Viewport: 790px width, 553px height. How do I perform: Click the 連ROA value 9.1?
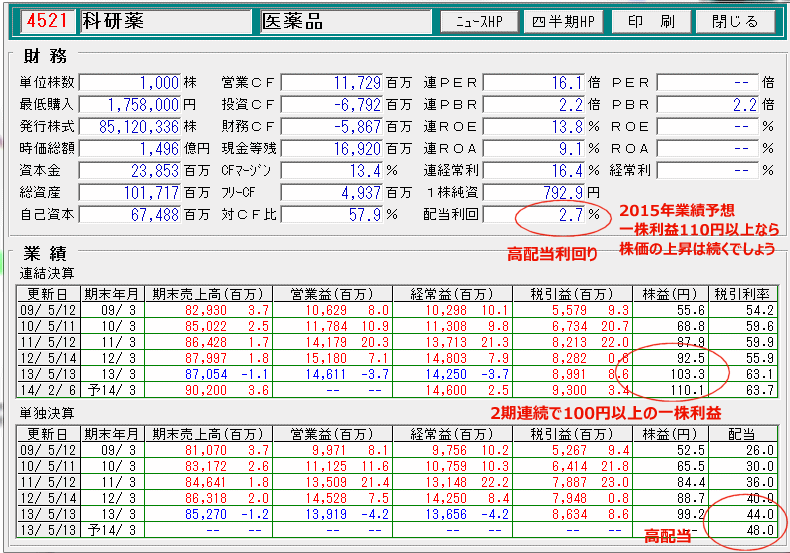[x=534, y=149]
